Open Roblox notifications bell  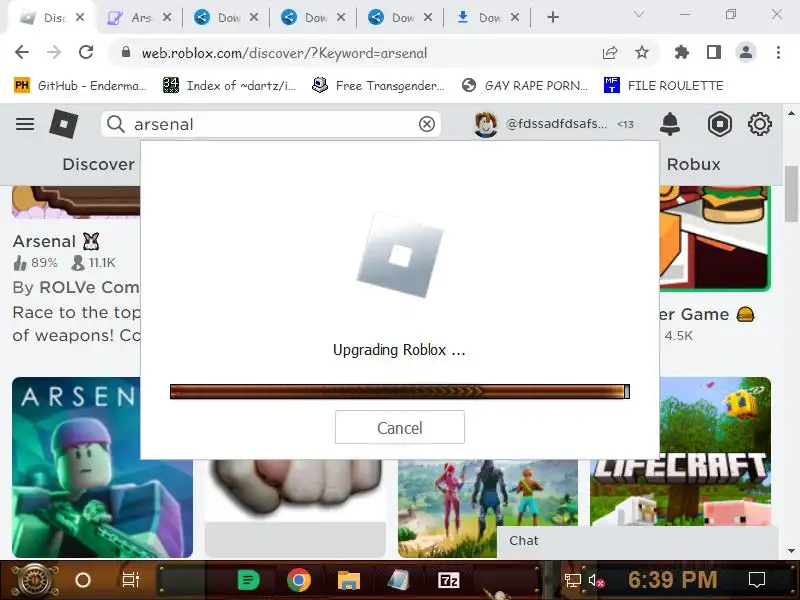(x=670, y=124)
